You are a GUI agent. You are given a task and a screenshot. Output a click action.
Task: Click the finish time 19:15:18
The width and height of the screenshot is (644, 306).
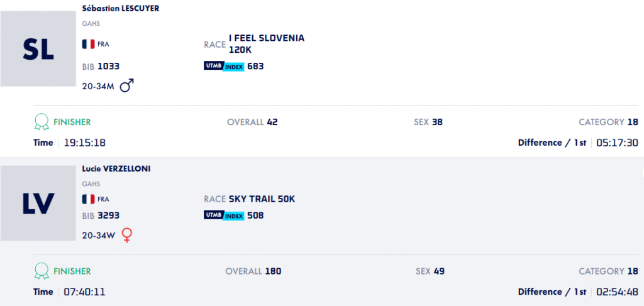(84, 143)
